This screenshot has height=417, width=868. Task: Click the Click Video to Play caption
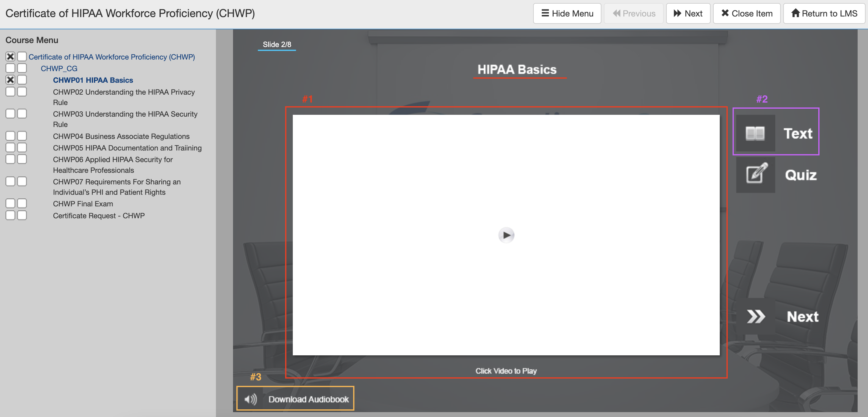click(506, 371)
